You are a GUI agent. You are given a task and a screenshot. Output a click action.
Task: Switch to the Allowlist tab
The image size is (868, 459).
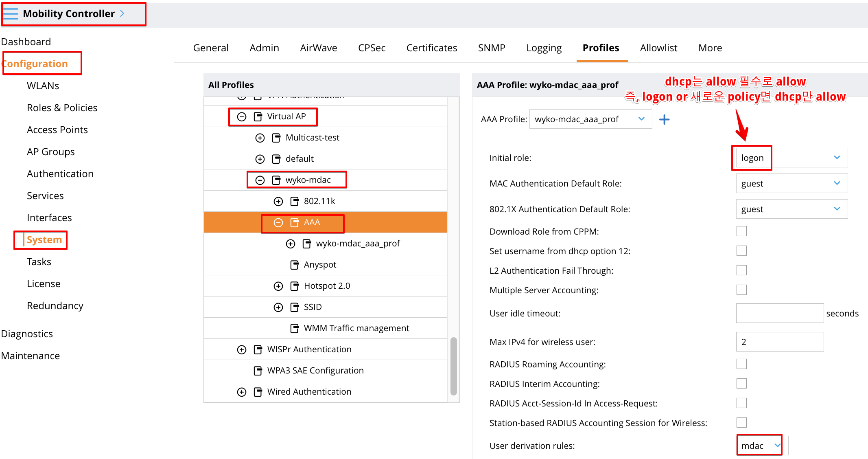click(658, 48)
